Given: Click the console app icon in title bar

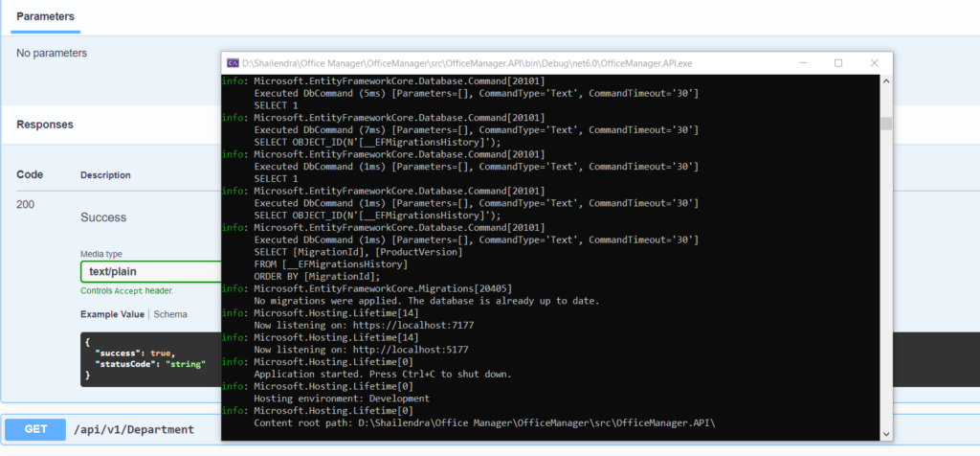Looking at the screenshot, I should tap(232, 63).
